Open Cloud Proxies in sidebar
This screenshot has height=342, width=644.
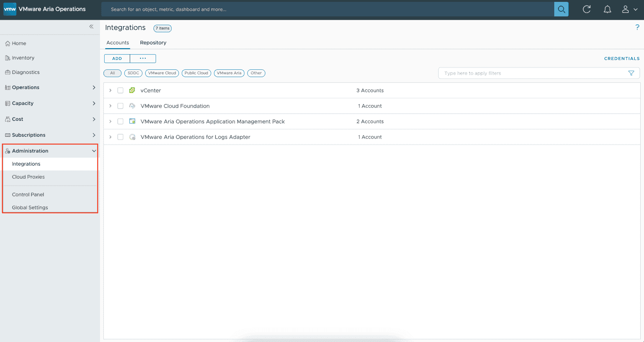click(x=29, y=177)
